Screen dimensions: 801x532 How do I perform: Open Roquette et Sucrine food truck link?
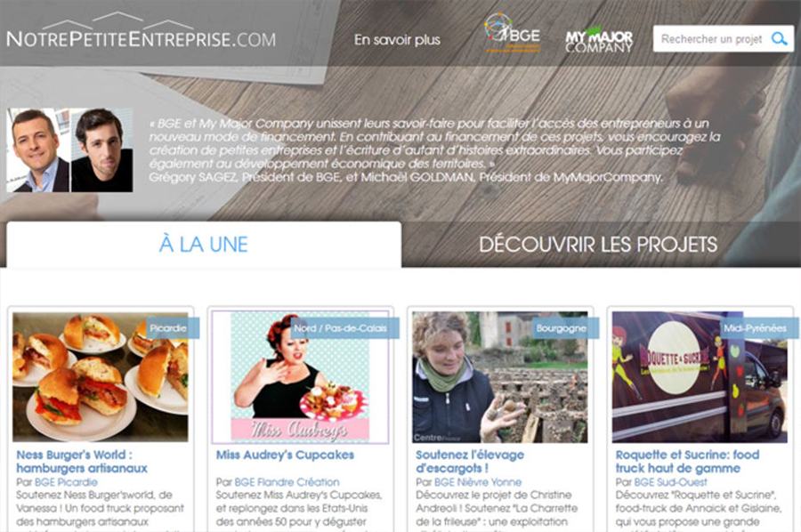pos(687,462)
